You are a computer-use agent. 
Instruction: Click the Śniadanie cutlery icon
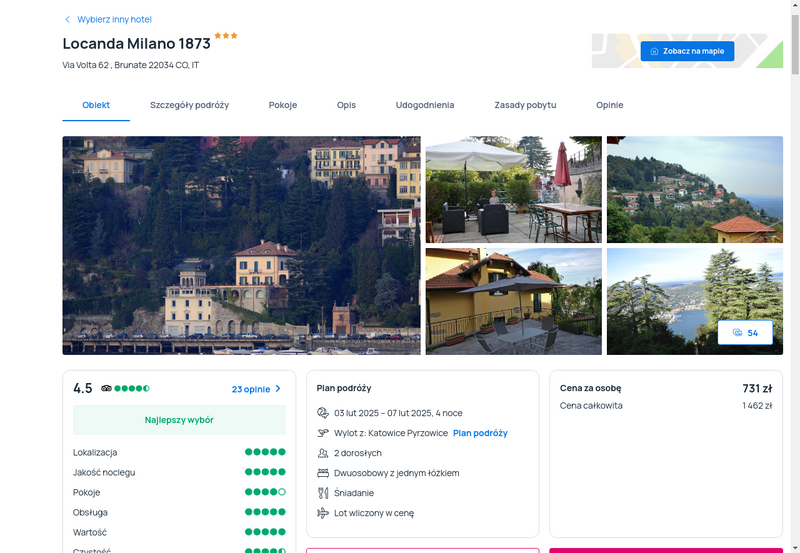(x=322, y=493)
